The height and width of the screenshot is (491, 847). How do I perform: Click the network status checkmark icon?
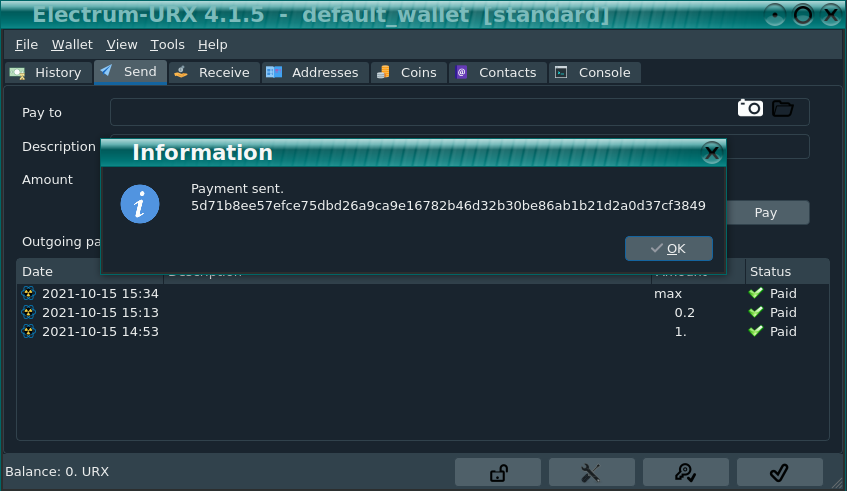(x=779, y=473)
